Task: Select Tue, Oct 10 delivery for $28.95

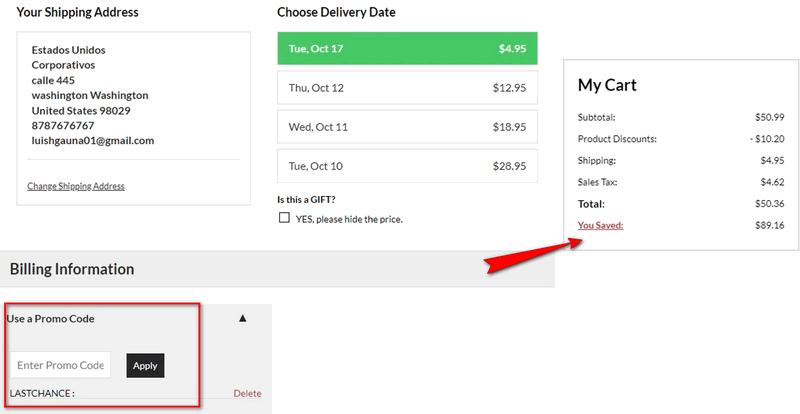Action: 407,166
